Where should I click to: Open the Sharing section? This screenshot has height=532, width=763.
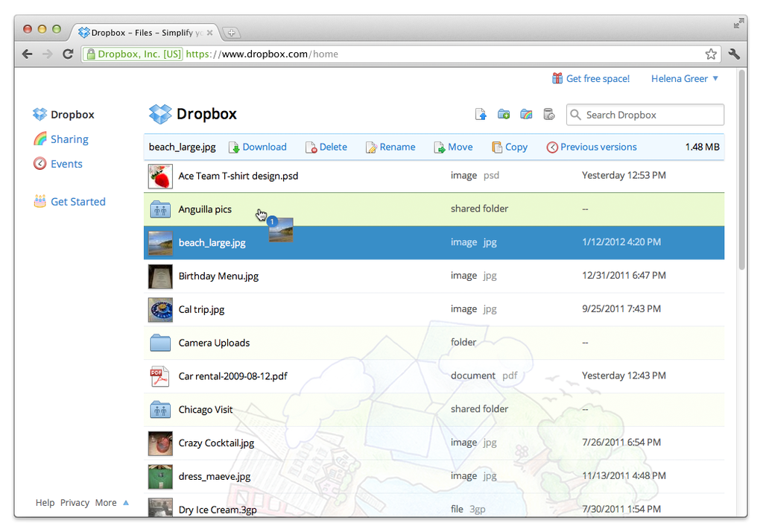(69, 139)
